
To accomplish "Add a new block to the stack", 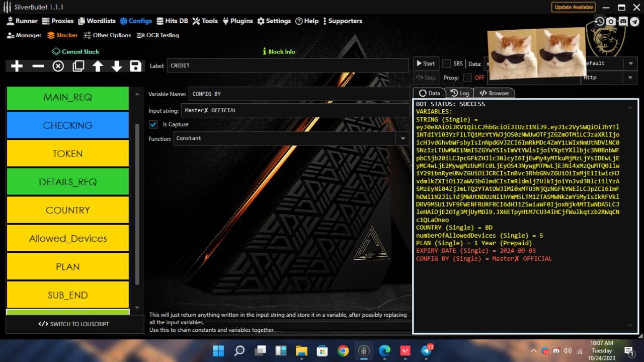I will point(17,66).
